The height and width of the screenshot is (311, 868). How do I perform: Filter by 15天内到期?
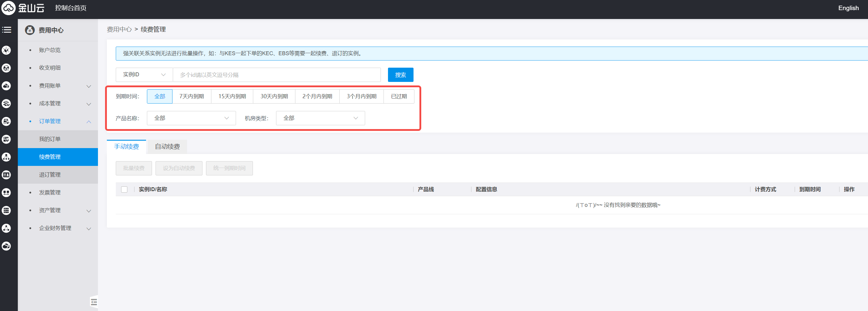[x=232, y=96]
